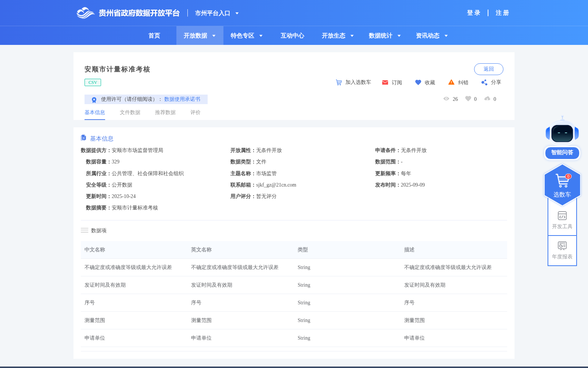Viewport: 588px width, 368px height.
Task: Expand the 市州平台入口 dropdown
Action: coord(237,13)
